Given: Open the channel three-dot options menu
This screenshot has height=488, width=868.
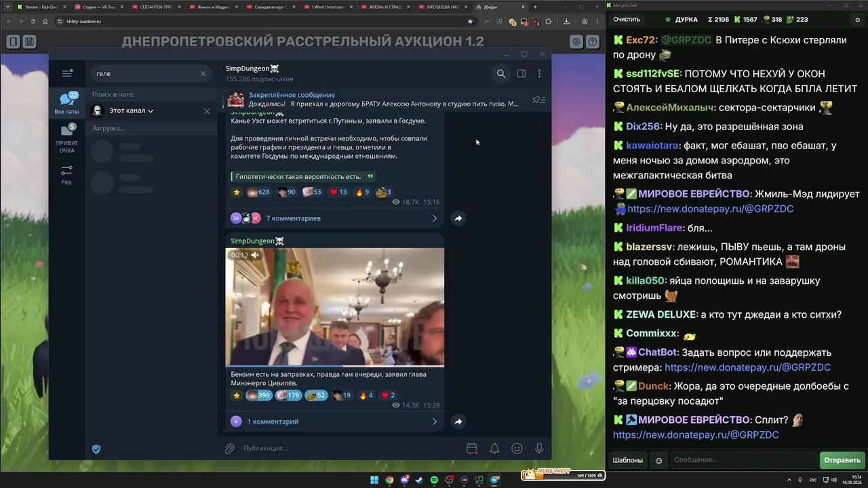Looking at the screenshot, I should [540, 73].
